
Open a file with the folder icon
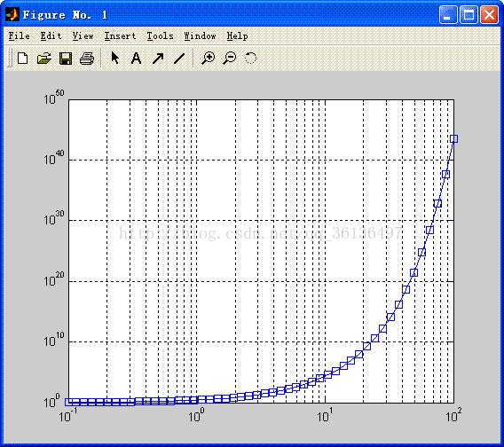43,59
